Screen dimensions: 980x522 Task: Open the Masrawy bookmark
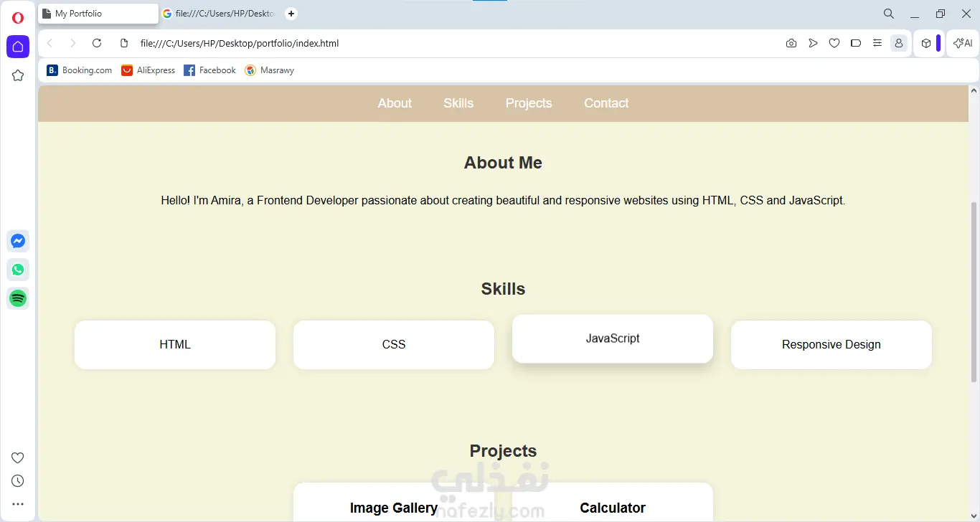click(269, 70)
